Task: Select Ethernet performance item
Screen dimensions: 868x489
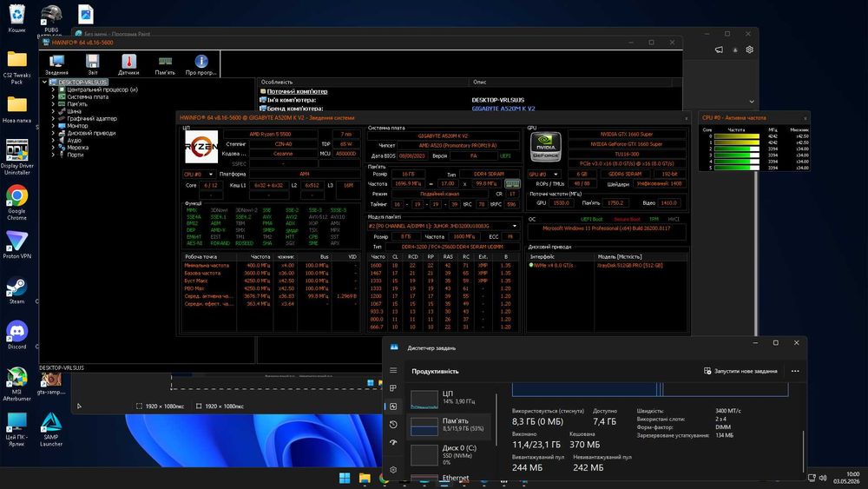Action: (x=450, y=477)
